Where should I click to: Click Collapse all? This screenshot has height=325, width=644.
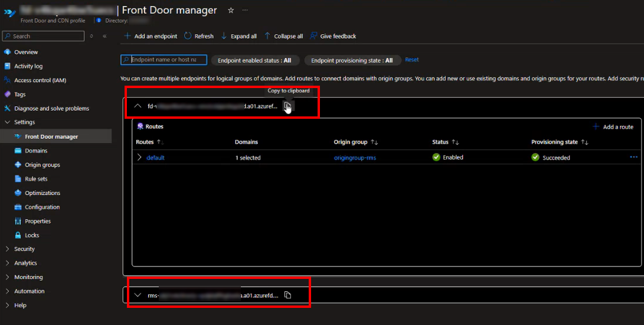tap(283, 36)
